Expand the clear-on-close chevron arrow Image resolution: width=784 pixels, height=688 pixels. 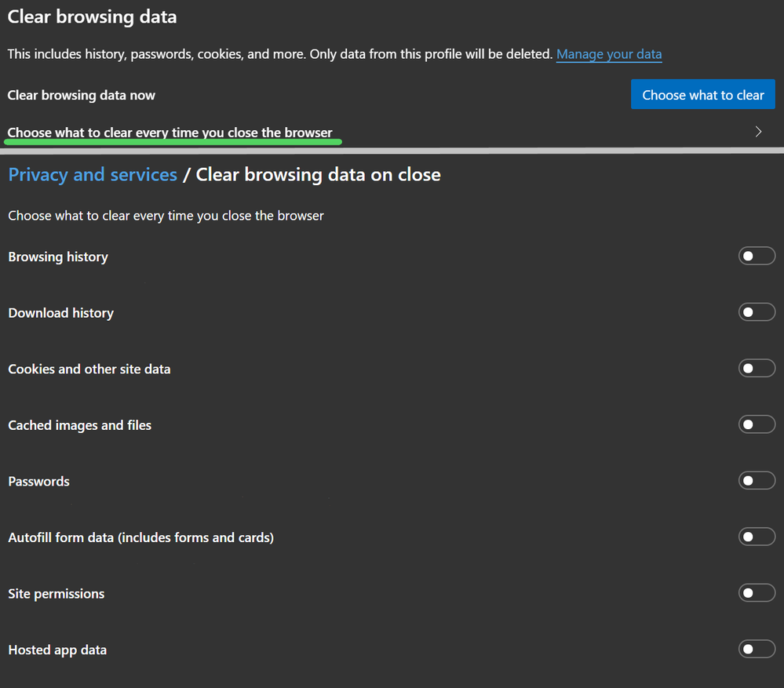pyautogui.click(x=758, y=132)
